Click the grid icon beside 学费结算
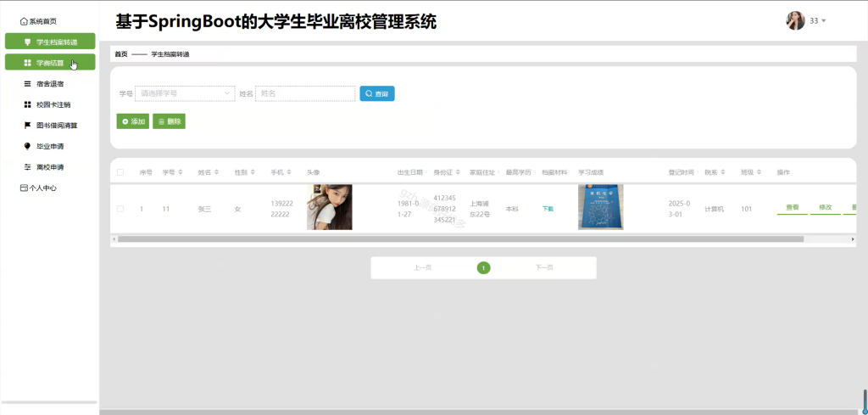The width and height of the screenshot is (868, 415). tap(27, 63)
